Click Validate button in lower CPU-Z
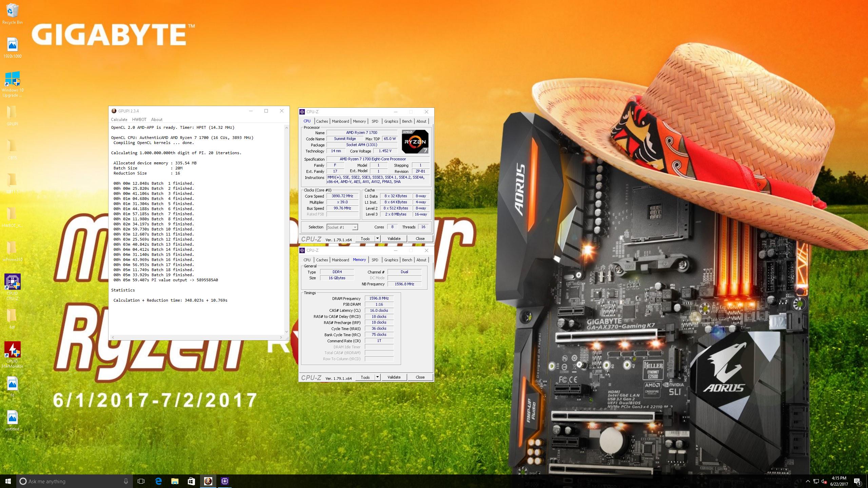Image resolution: width=868 pixels, height=488 pixels. 394,377
